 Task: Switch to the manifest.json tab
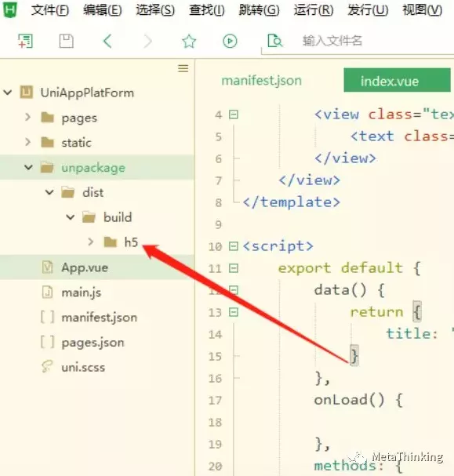(x=262, y=81)
